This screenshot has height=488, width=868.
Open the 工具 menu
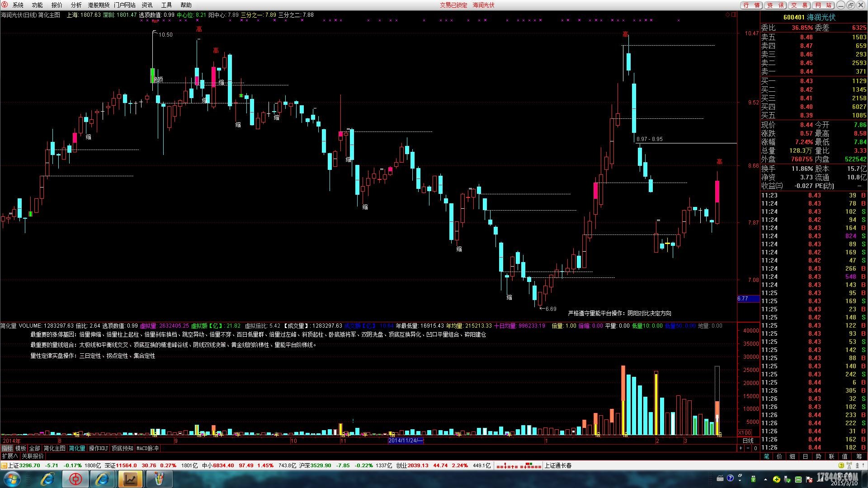tap(167, 5)
